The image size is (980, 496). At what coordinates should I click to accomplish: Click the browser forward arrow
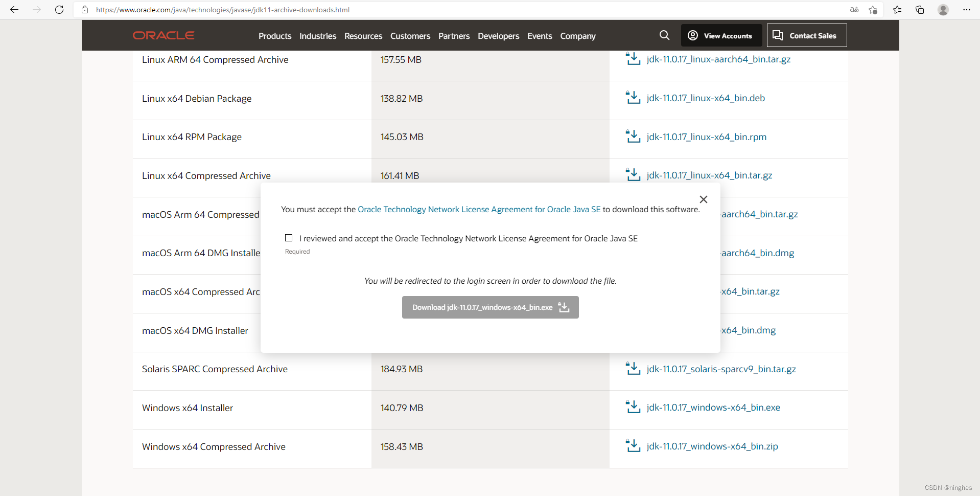(37, 10)
